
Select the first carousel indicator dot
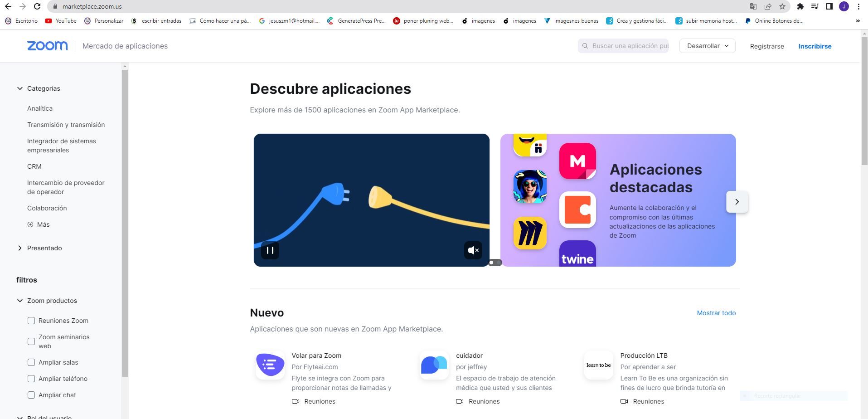click(491, 263)
